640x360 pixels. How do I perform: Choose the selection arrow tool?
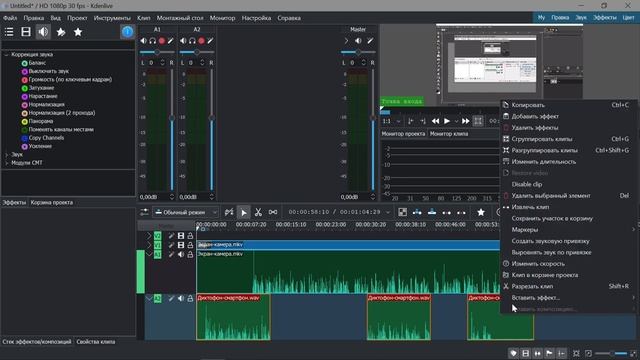pos(244,212)
